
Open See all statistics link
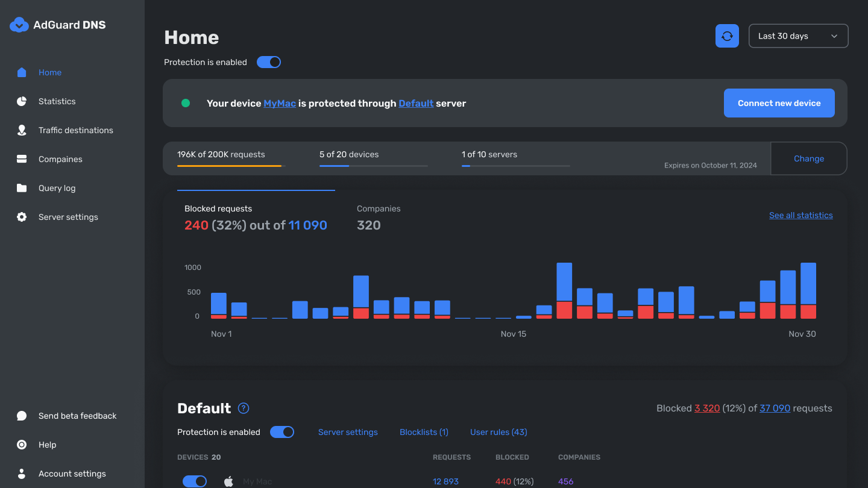click(x=801, y=215)
